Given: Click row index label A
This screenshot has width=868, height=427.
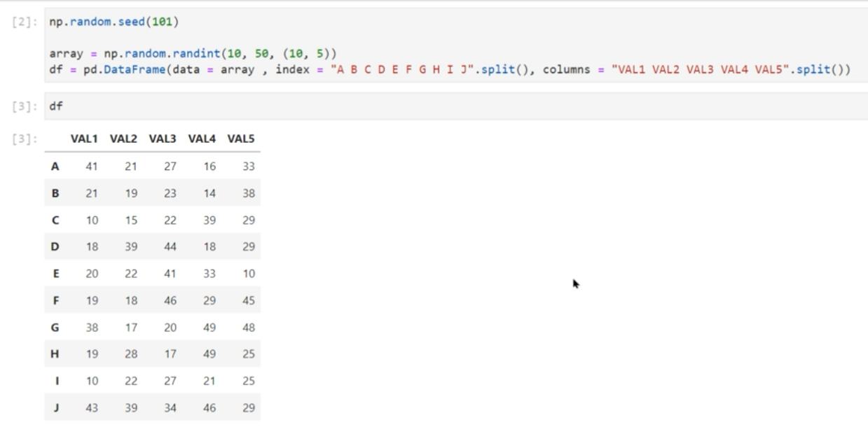Looking at the screenshot, I should pyautogui.click(x=55, y=166).
